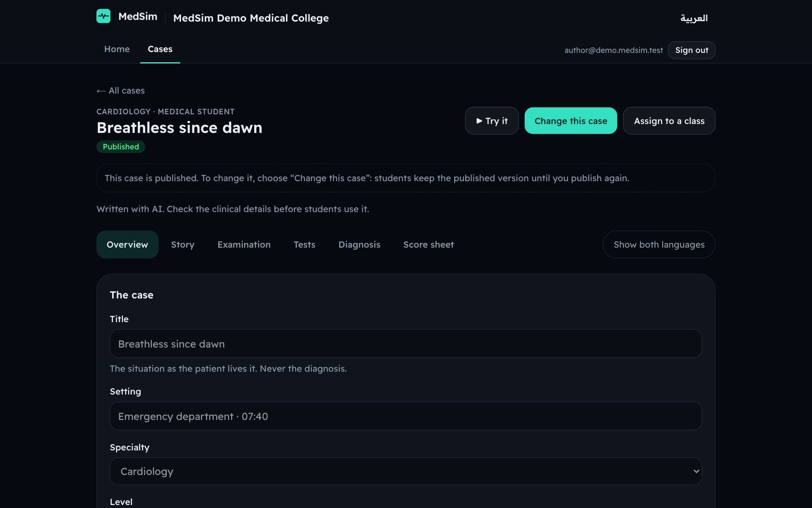Navigate to Home in the top menu

pyautogui.click(x=117, y=49)
